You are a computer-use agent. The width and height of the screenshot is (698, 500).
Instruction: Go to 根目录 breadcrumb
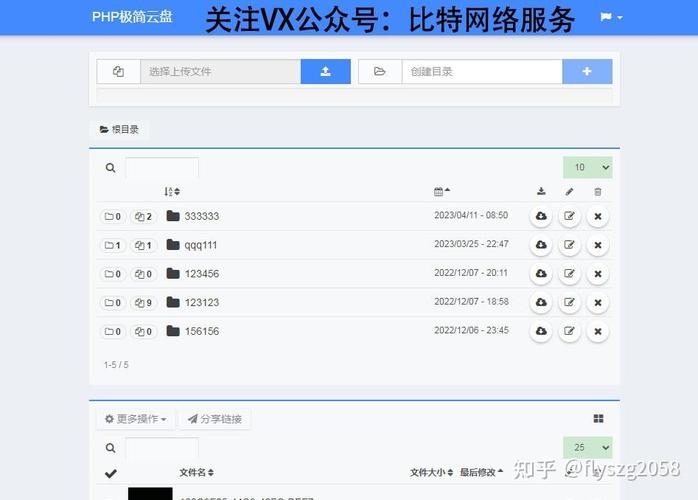click(x=119, y=130)
